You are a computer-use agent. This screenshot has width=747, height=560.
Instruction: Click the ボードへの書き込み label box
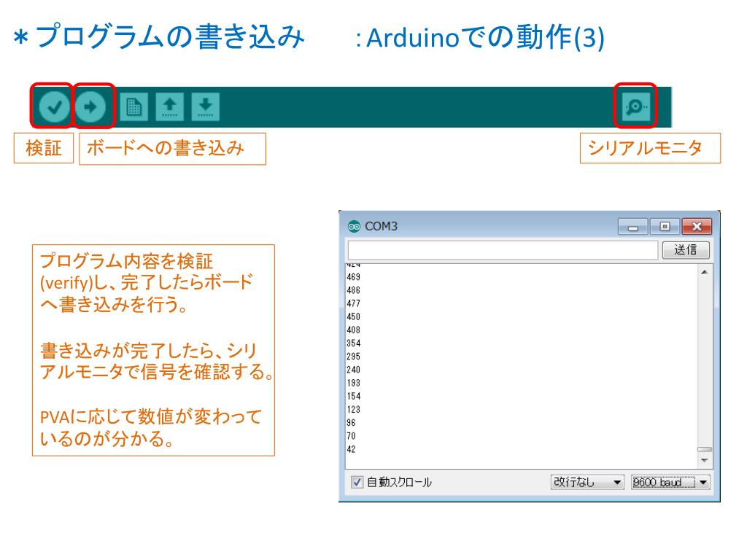coord(172,148)
